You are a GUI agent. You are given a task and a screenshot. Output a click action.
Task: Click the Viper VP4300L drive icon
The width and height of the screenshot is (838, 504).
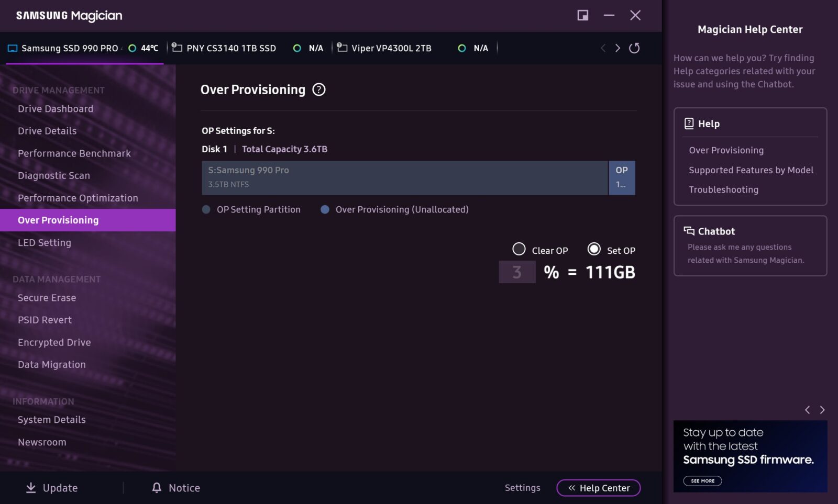pos(342,48)
